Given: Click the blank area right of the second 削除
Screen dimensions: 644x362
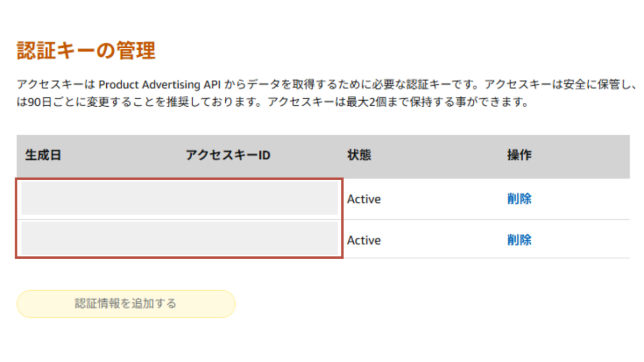Looking at the screenshot, I should point(581,240).
